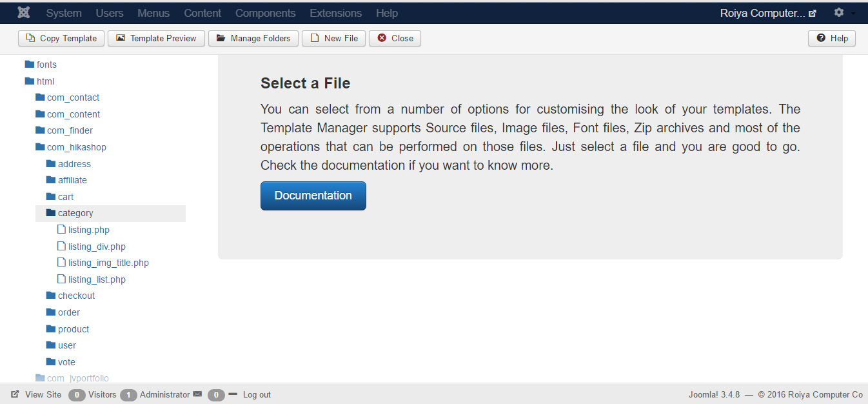This screenshot has width=868, height=404.
Task: Click the blue Documentation button
Action: pos(313,196)
